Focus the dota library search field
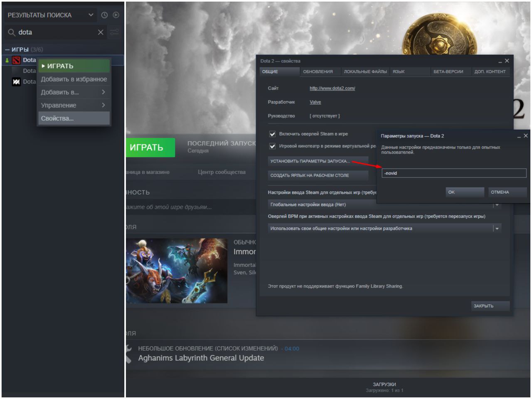This screenshot has width=532, height=399. (x=57, y=32)
